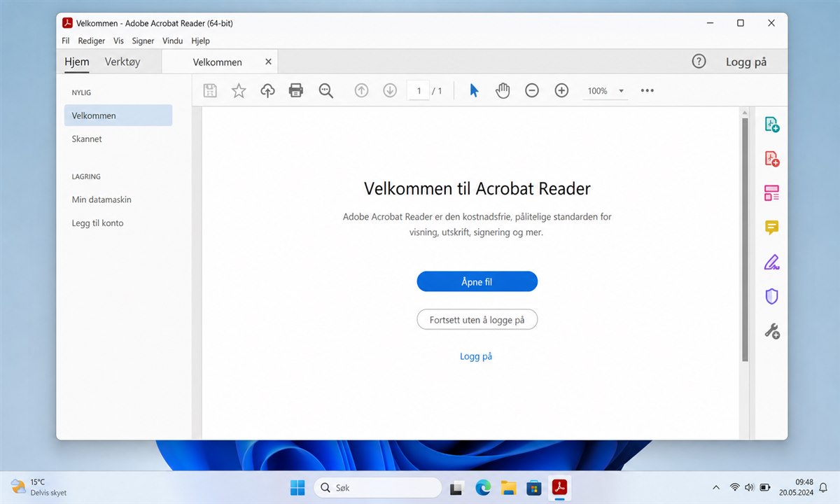Screen dimensions: 840x504
Task: Select Velkommen in the Nylig sidebar
Action: point(118,115)
